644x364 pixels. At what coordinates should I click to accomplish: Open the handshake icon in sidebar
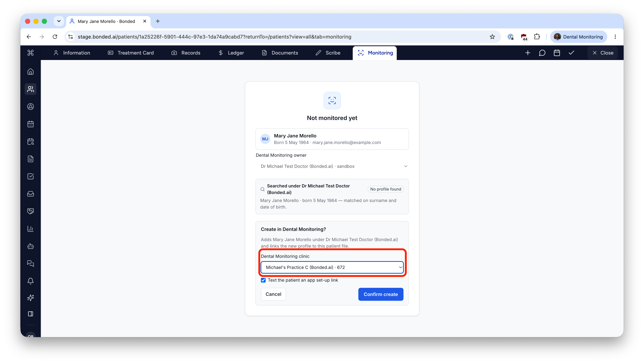tap(31, 211)
